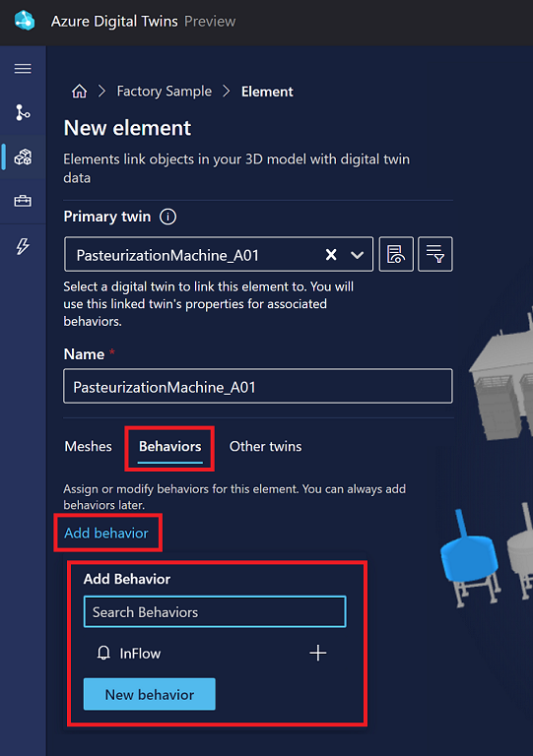Click the twin graph sidebar icon

(x=23, y=112)
